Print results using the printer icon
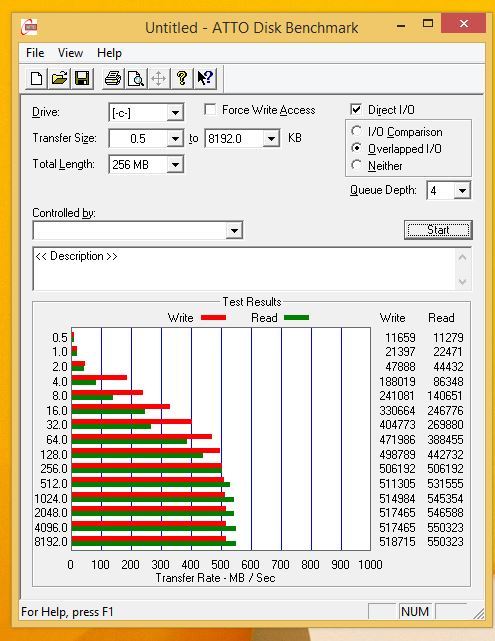The width and height of the screenshot is (495, 641). (x=113, y=78)
